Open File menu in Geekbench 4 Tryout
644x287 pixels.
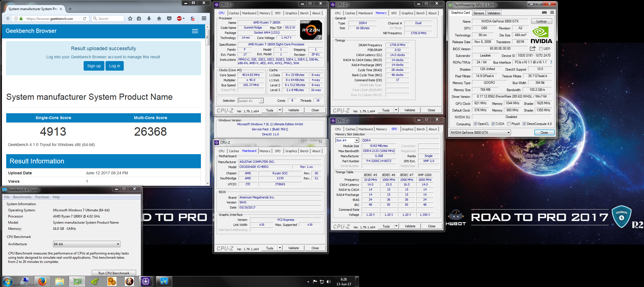point(7,197)
